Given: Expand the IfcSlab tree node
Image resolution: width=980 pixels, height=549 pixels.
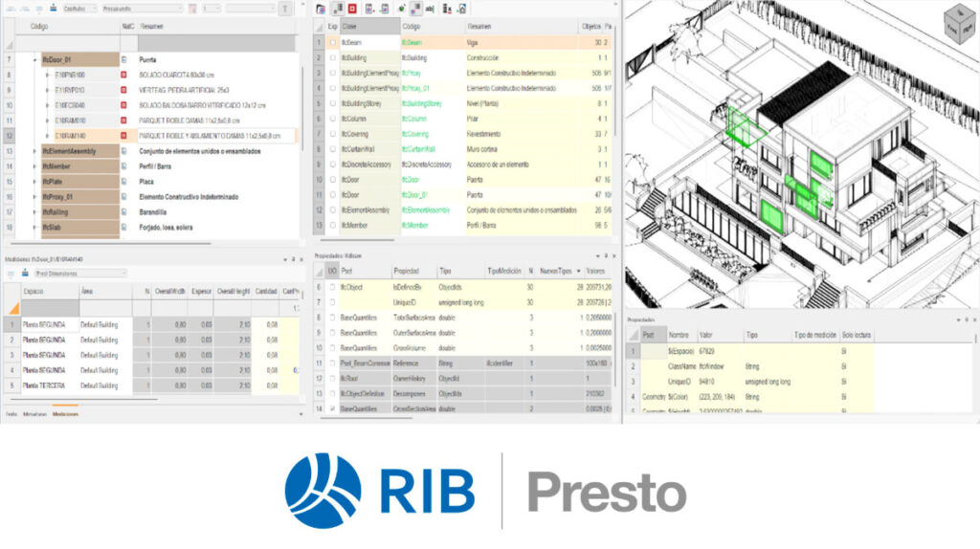Looking at the screenshot, I should coord(35,228).
